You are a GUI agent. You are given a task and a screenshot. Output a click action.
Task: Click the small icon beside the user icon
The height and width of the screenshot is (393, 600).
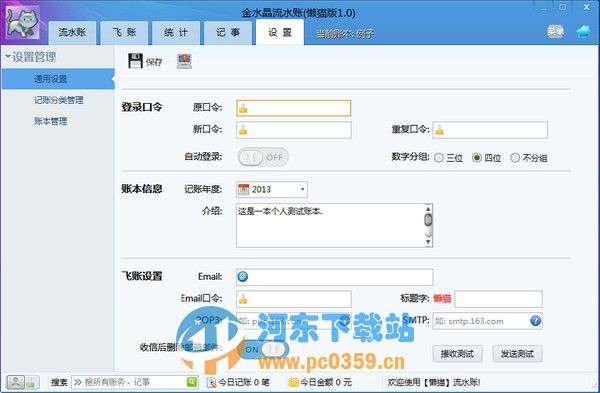pos(32,382)
